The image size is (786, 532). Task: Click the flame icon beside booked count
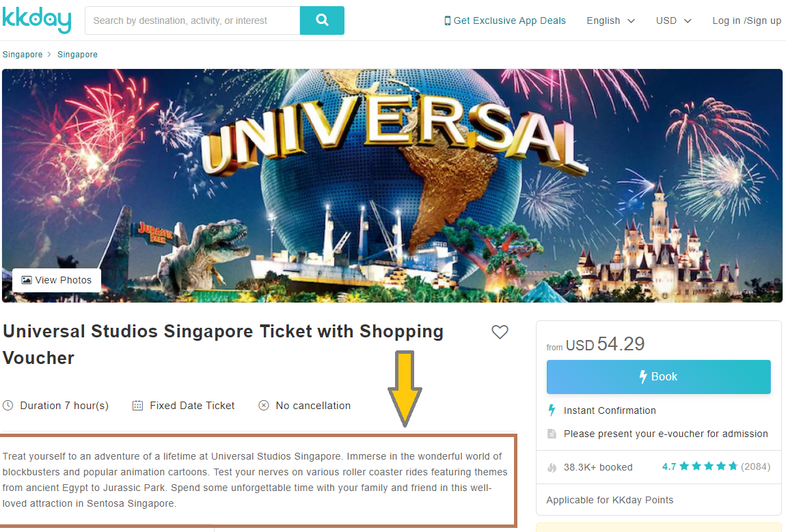click(x=552, y=467)
